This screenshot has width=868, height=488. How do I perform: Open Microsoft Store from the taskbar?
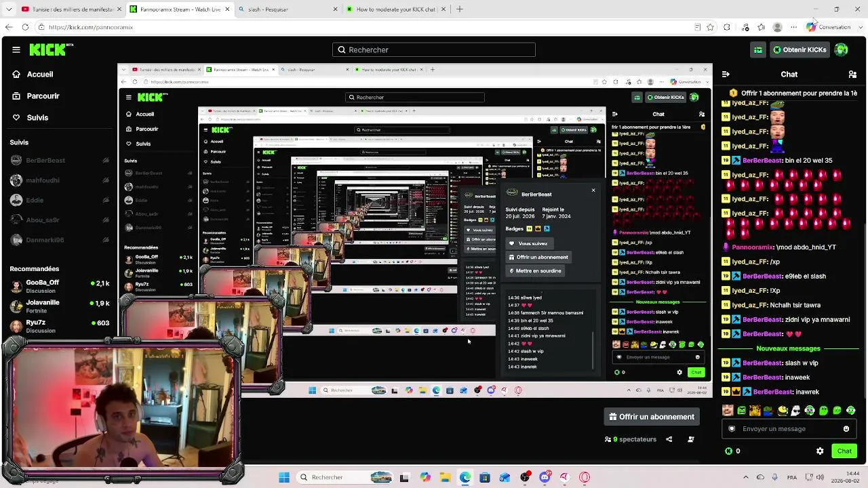click(x=484, y=477)
